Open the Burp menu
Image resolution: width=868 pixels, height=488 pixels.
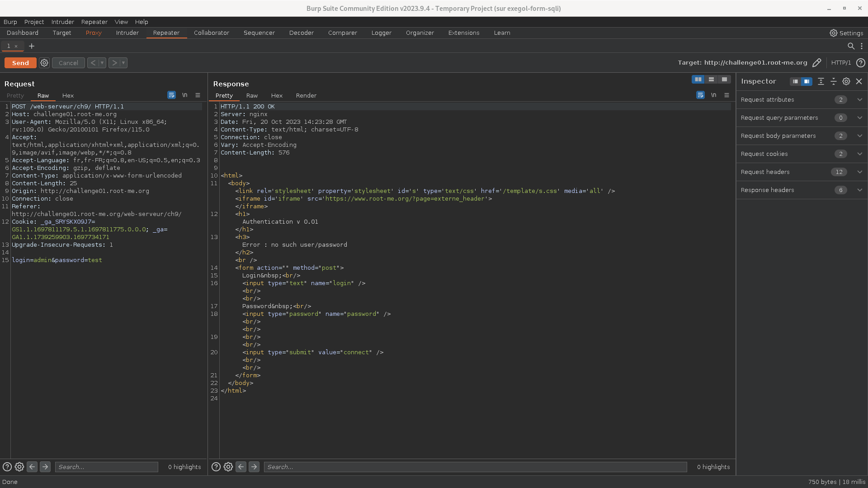click(x=10, y=22)
